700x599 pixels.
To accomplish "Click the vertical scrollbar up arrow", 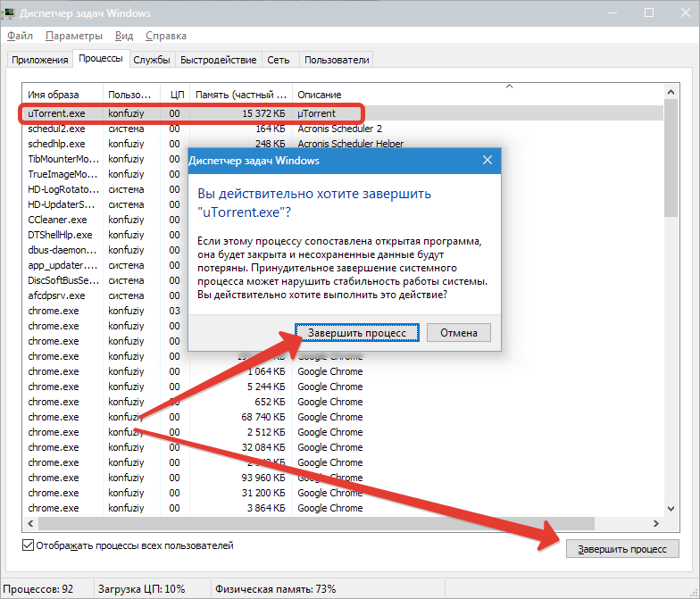I will click(x=671, y=92).
